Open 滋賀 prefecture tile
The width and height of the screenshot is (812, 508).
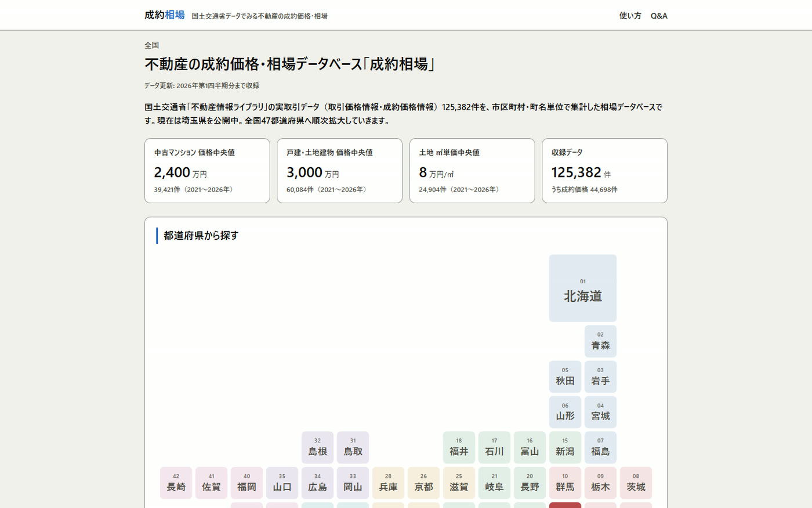[x=459, y=483]
